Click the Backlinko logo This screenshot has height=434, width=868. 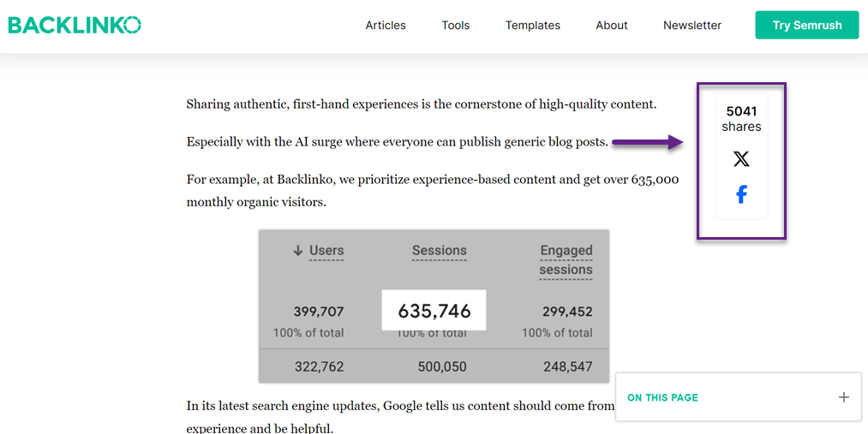(x=75, y=25)
